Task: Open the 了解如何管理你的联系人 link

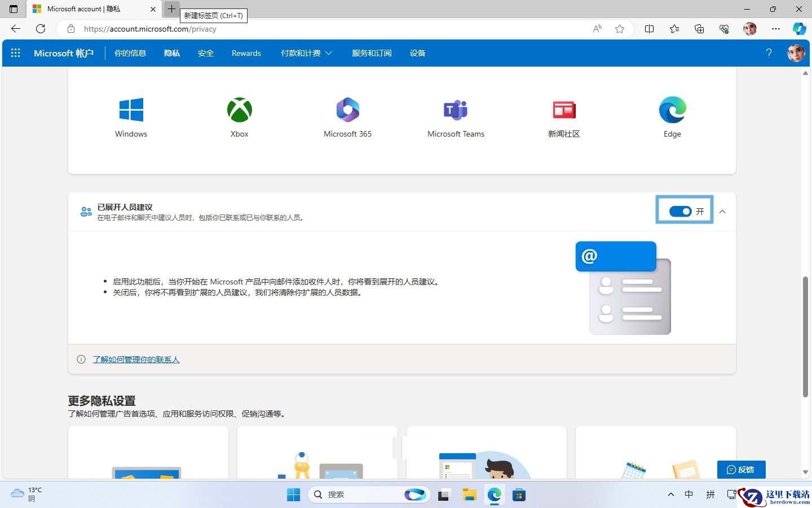Action: (x=136, y=360)
